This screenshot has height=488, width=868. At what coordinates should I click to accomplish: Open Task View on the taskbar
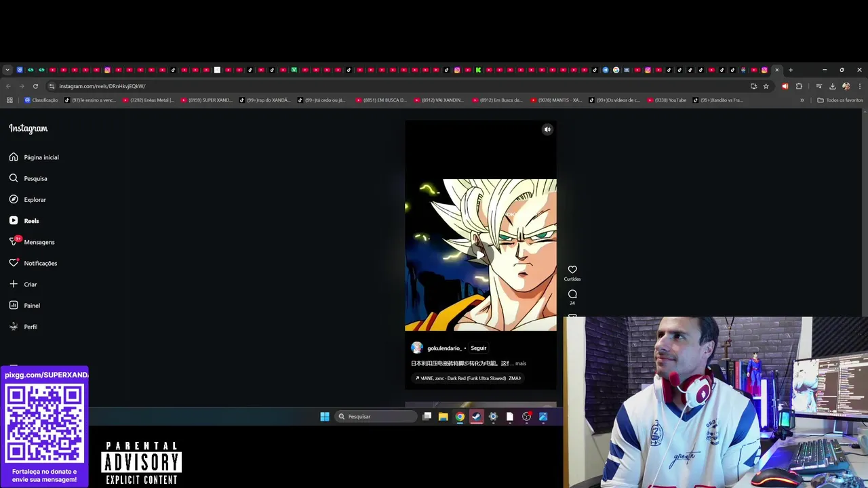tap(427, 417)
